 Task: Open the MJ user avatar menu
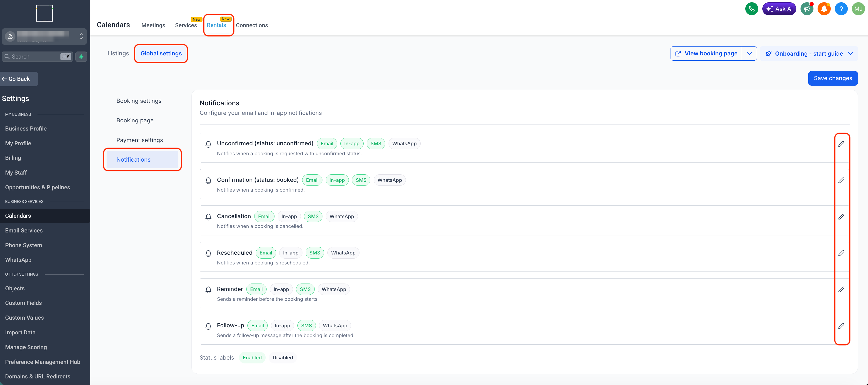[x=858, y=9]
